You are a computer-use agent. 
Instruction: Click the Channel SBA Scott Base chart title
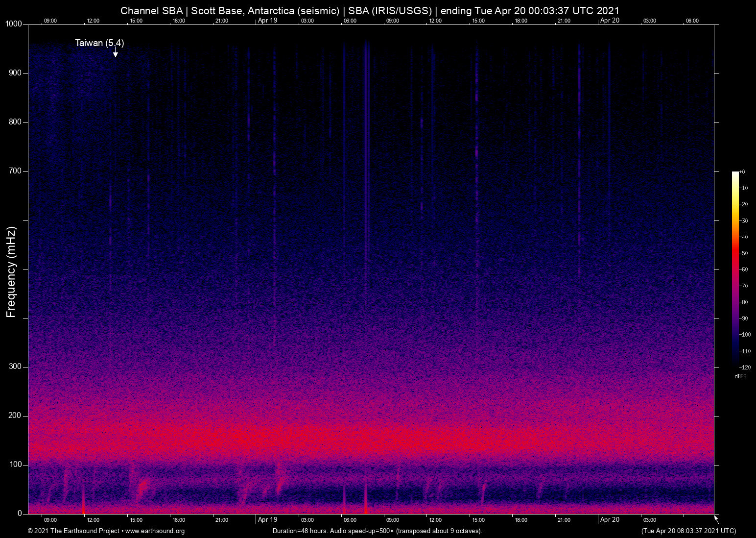click(x=370, y=11)
